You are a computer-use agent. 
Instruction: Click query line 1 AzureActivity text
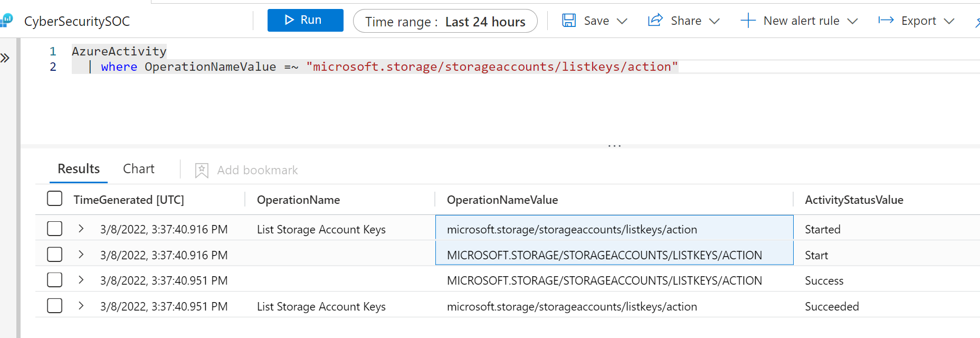click(x=119, y=51)
